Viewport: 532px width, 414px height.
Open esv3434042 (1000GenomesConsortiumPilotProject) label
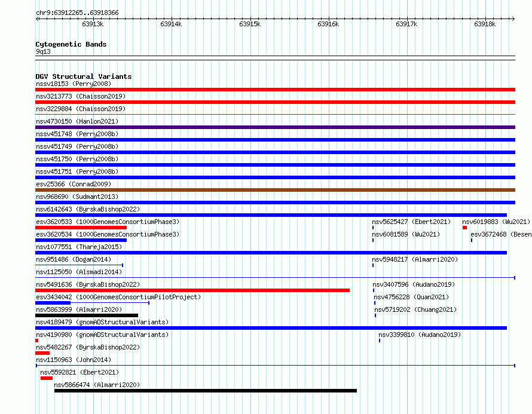[118, 297]
